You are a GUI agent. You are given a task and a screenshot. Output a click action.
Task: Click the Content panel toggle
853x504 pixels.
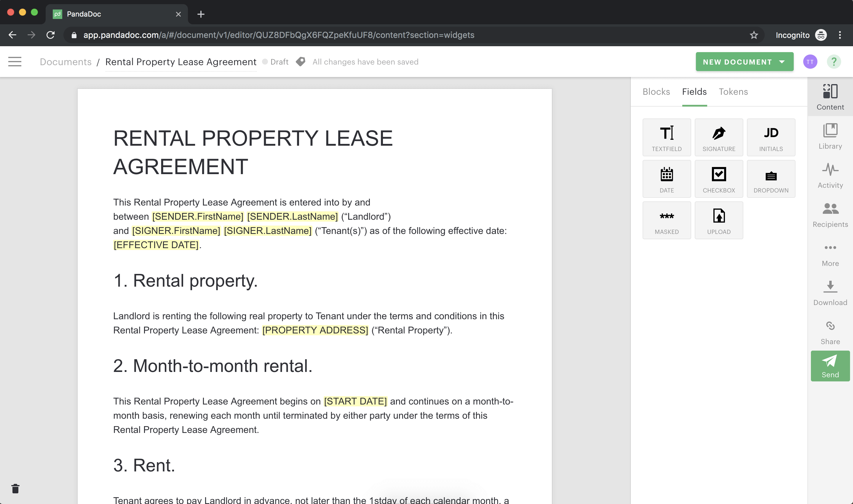coord(830,97)
